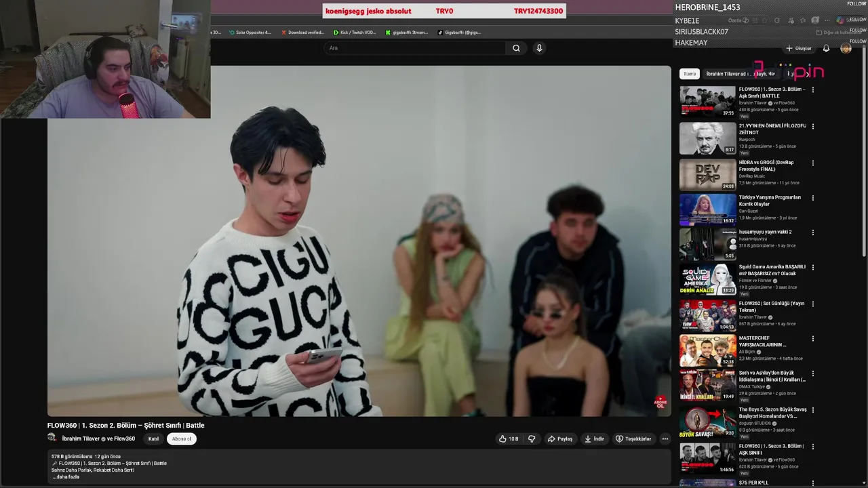Focus the Ara search field
This screenshot has height=488, width=868.
415,48
